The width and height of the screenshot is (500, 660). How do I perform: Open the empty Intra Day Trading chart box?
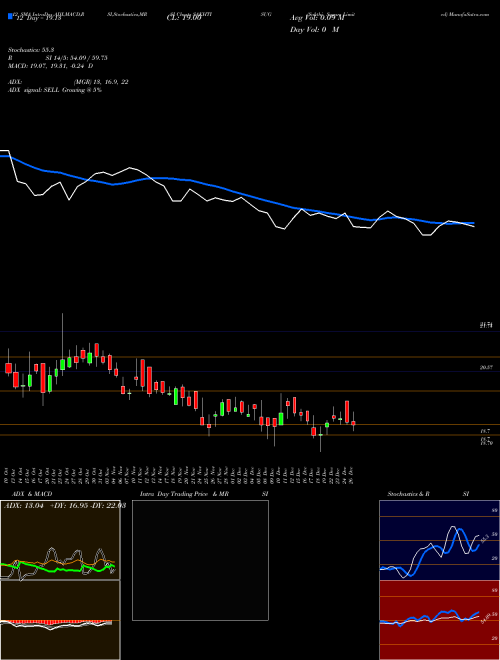[200, 560]
